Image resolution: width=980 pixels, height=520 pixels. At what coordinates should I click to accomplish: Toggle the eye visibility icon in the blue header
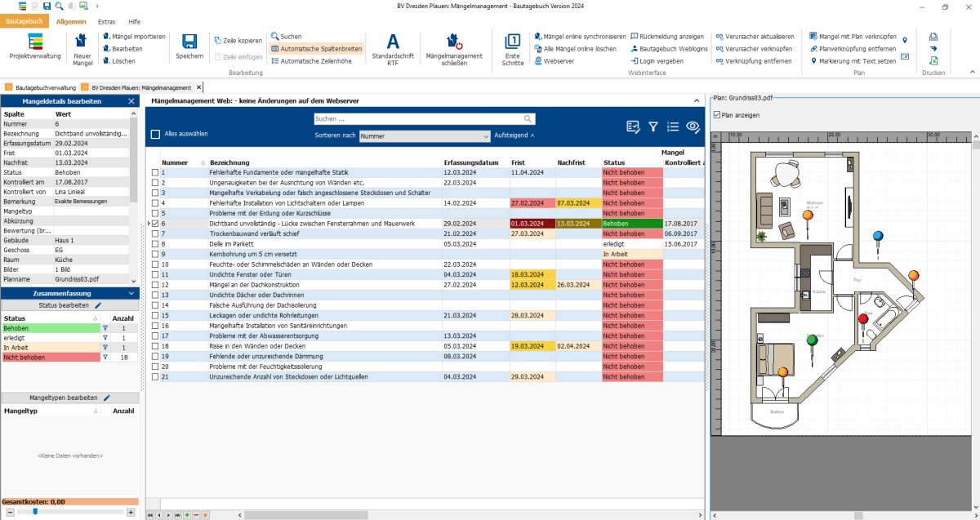click(693, 127)
